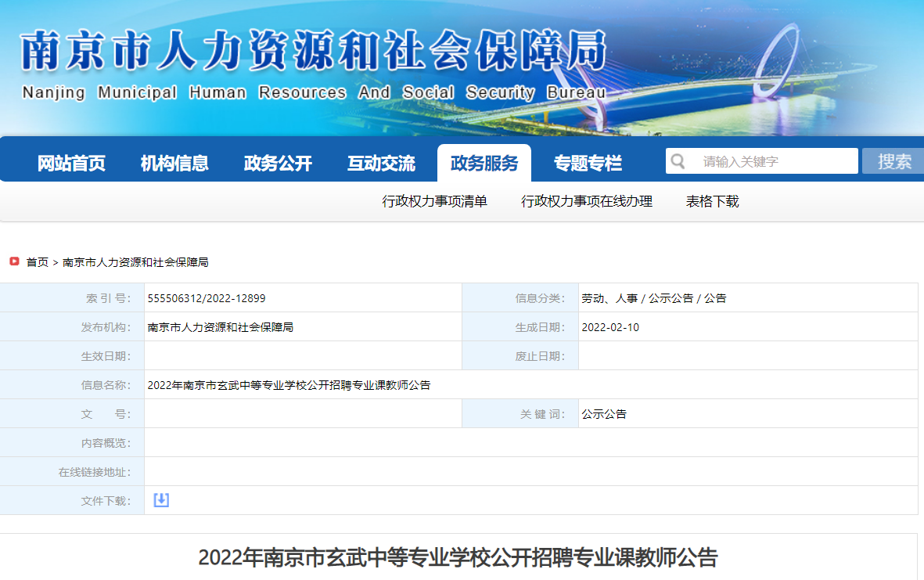The image size is (924, 580).
Task: Click index number 555506312/2022-12899
Action: click(x=207, y=298)
